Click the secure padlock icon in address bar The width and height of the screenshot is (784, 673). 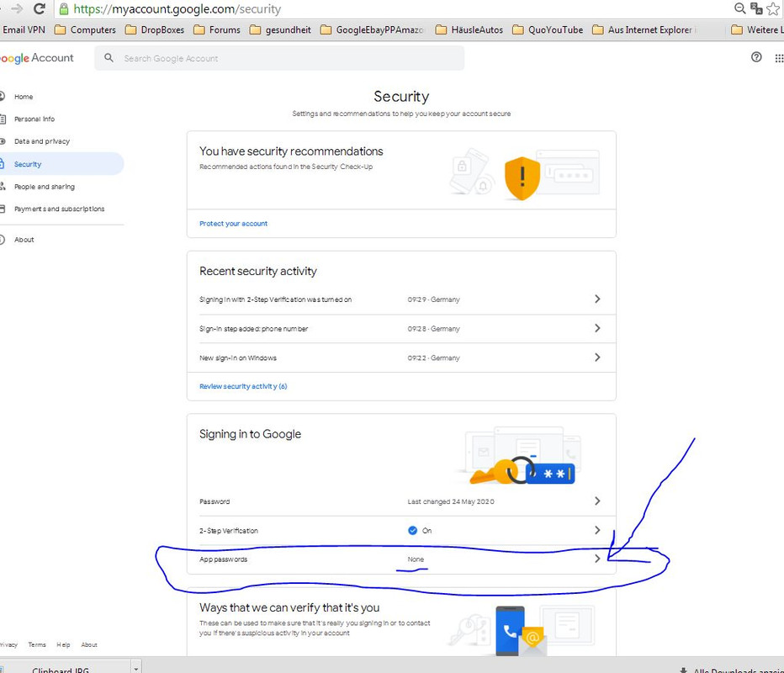coord(63,8)
